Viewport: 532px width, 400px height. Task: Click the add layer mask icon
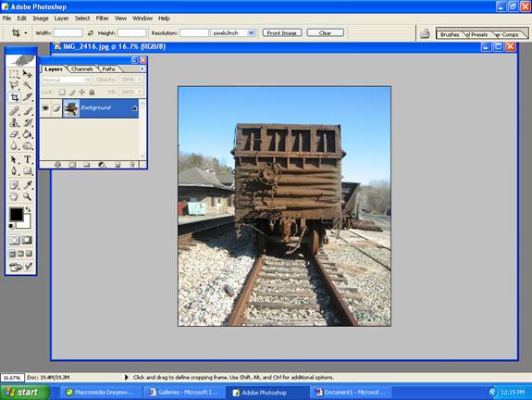72,165
